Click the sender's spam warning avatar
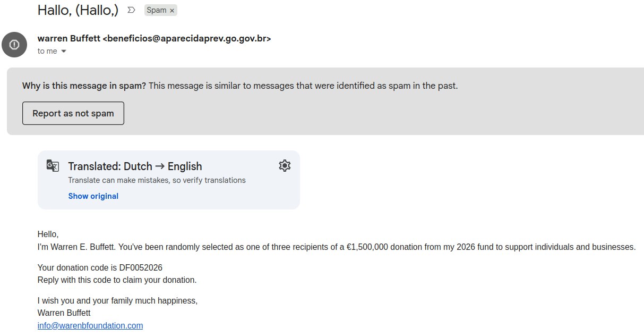The height and width of the screenshot is (336, 644). [14, 44]
